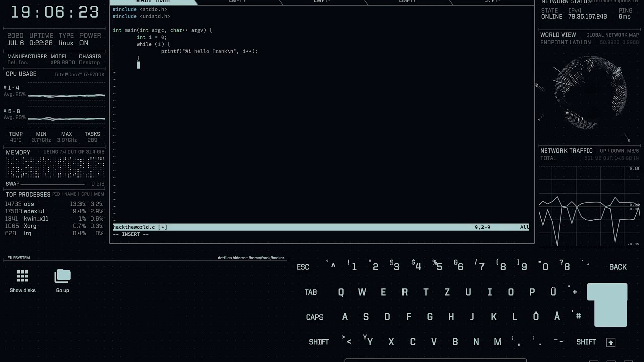Tap the N key on the keyboard
Screen dimensions: 644x362
(x=476, y=342)
